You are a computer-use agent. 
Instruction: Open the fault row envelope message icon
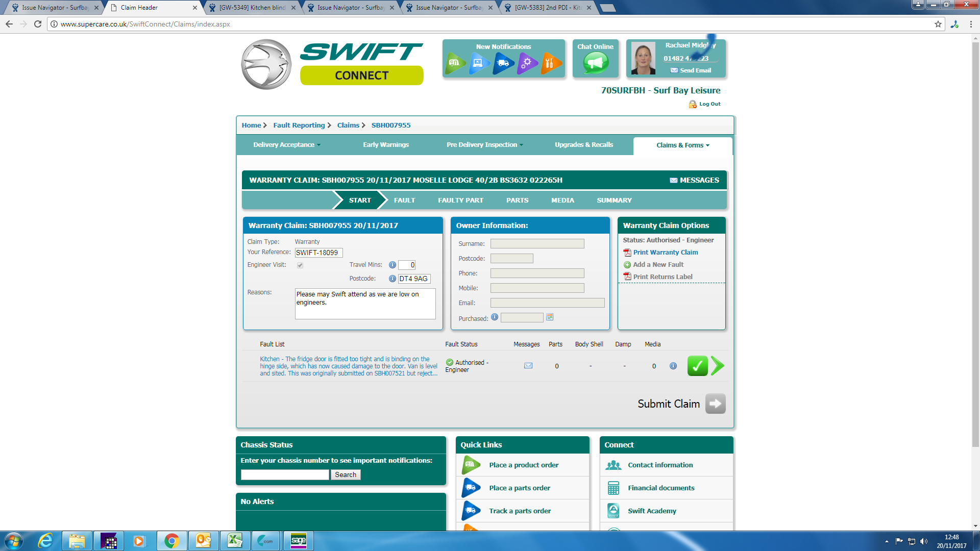(x=528, y=366)
